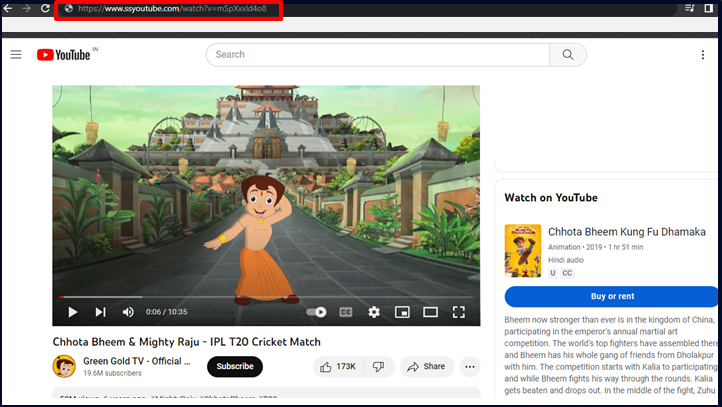Skip to next video with Next button
The width and height of the screenshot is (722, 407).
pos(100,312)
